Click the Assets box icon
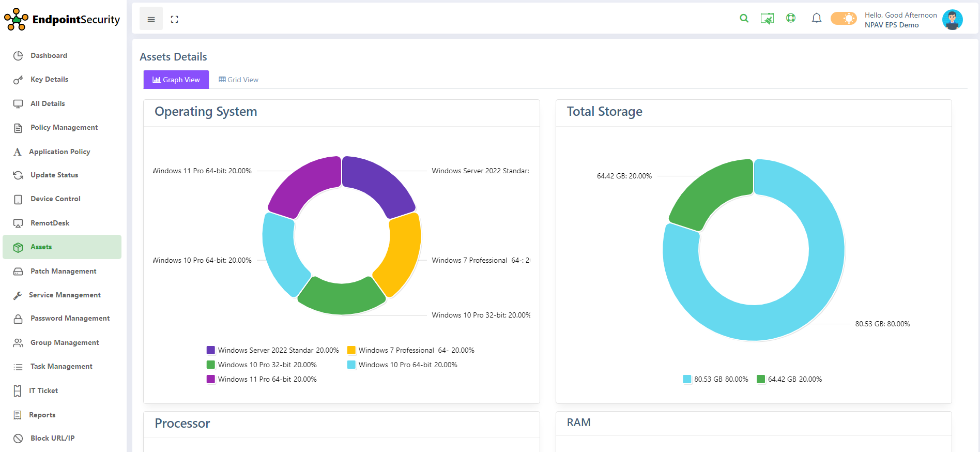Screen dimensions: 980x452 point(18,247)
